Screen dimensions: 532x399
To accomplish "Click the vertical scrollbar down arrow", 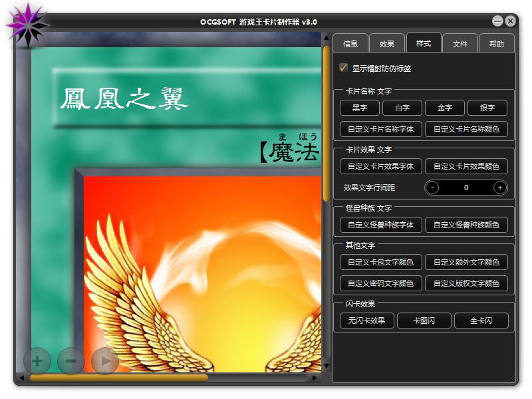I will coord(327,366).
